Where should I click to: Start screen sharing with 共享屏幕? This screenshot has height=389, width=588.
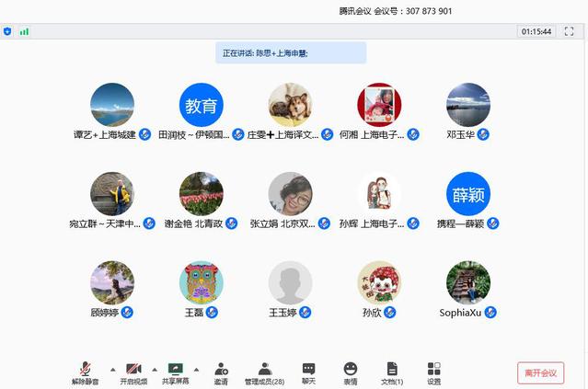tap(175, 372)
